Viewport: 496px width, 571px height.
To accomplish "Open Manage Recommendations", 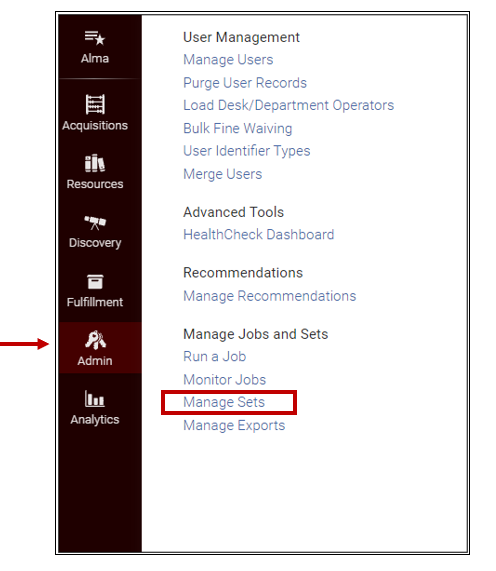I will point(269,296).
